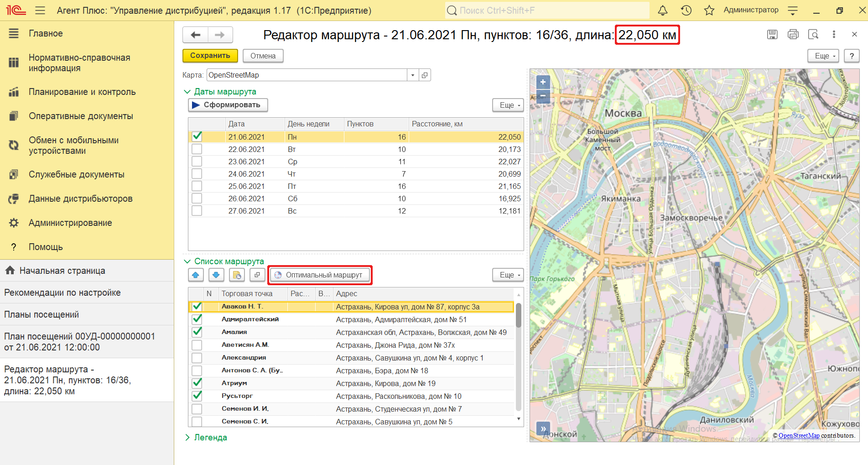Open the main menu hamburger icon
868x465 pixels.
tap(40, 10)
